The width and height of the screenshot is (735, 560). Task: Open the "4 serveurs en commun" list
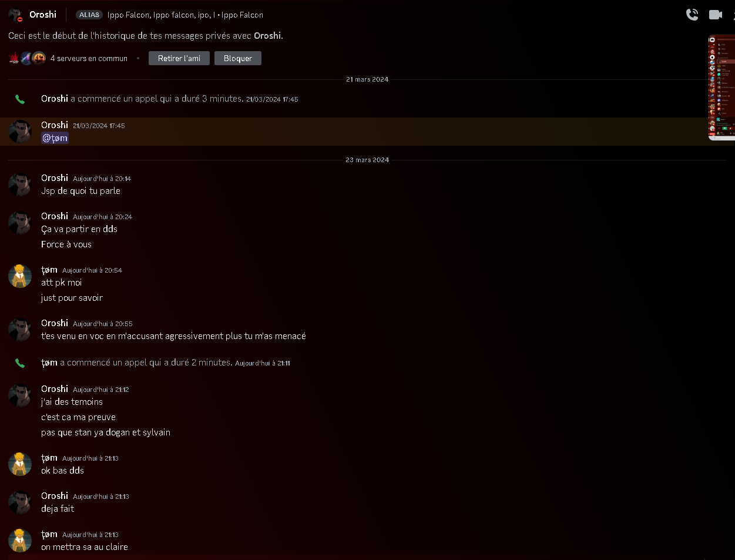coord(89,58)
